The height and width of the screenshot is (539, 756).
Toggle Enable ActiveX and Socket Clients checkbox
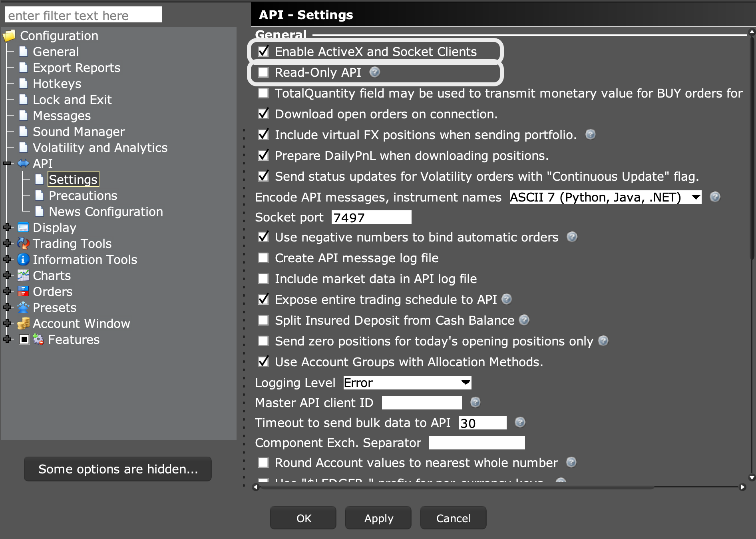click(263, 51)
